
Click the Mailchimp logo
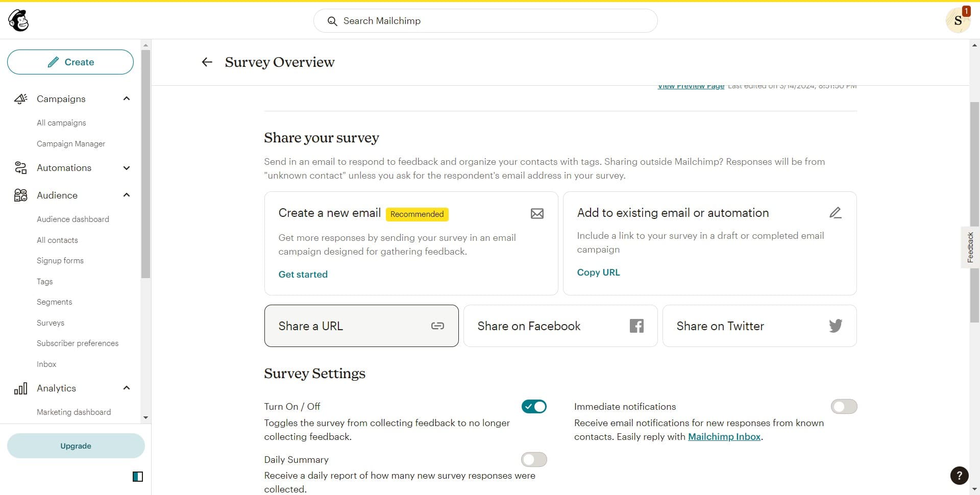(18, 20)
